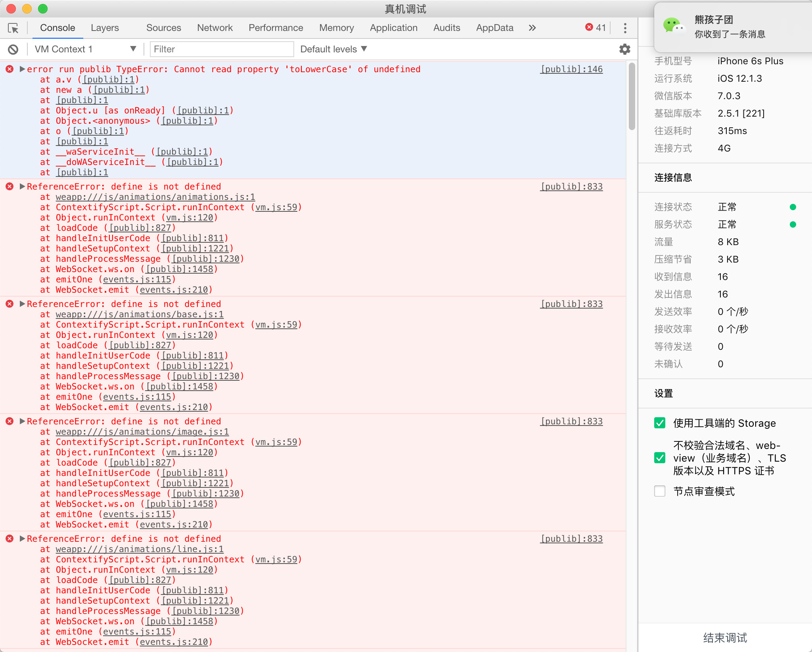This screenshot has height=652, width=812.
Task: Open the Performance tab
Action: tap(276, 28)
